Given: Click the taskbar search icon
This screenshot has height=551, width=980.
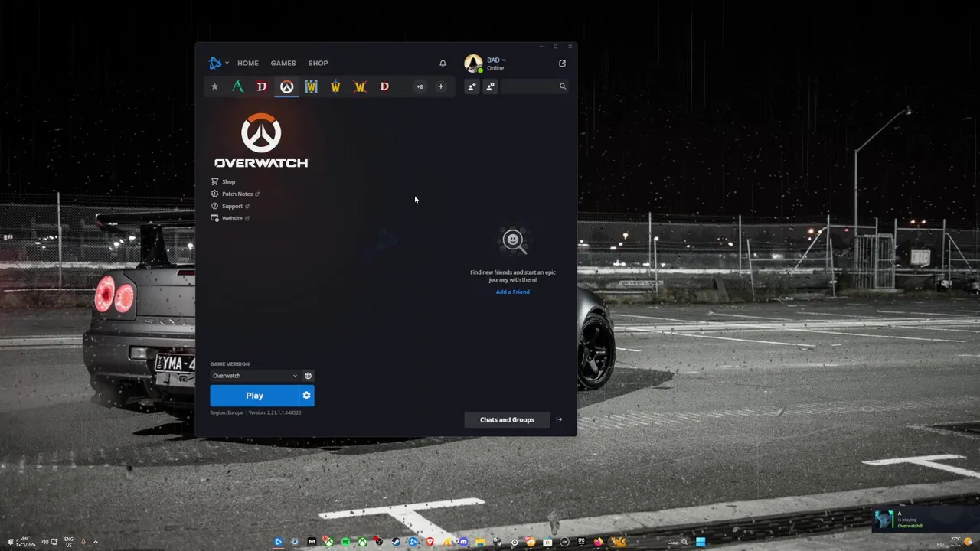Looking at the screenshot, I should click(684, 542).
